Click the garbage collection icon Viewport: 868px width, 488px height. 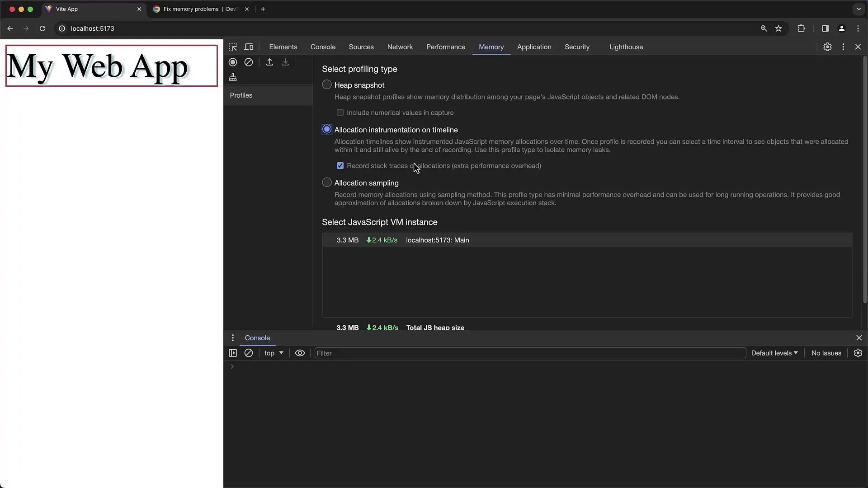233,77
